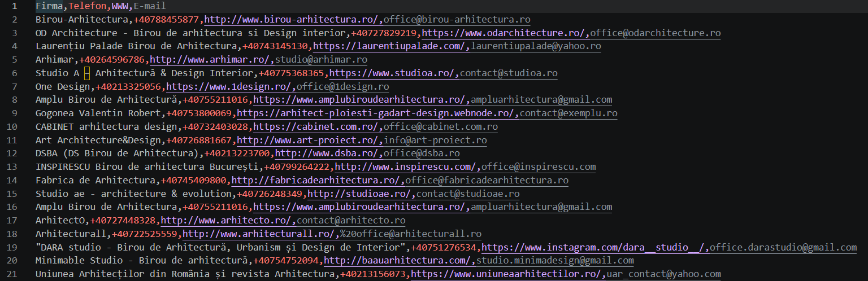Click the email office@birou-arhitectura.ro
Image resolution: width=868 pixels, height=281 pixels.
(x=457, y=20)
